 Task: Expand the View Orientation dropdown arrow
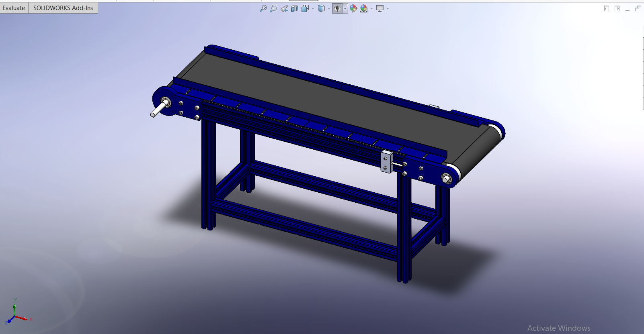pos(313,8)
